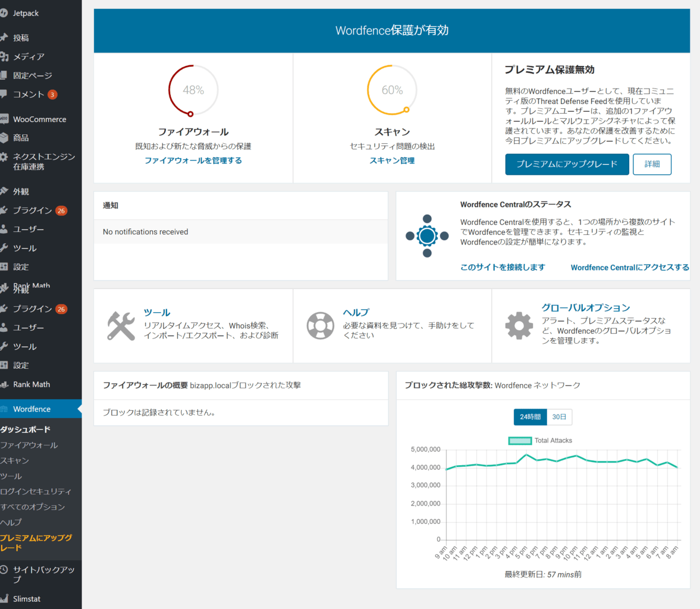Viewport: 700px width, 609px height.
Task: Click the 投稿 pushpin icon
Action: [x=4, y=37]
